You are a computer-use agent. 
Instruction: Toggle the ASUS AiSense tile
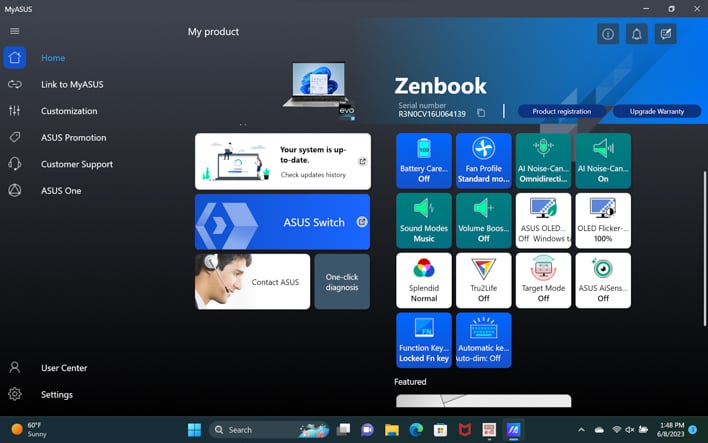(603, 280)
